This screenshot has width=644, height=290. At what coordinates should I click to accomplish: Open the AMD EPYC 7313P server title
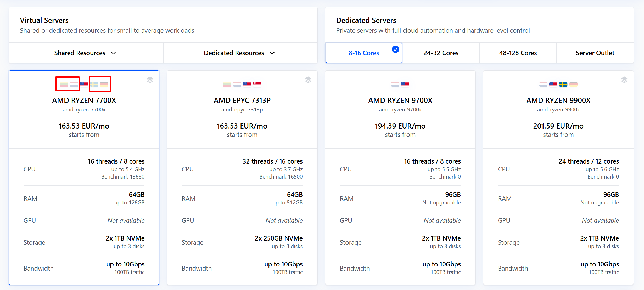pos(242,100)
